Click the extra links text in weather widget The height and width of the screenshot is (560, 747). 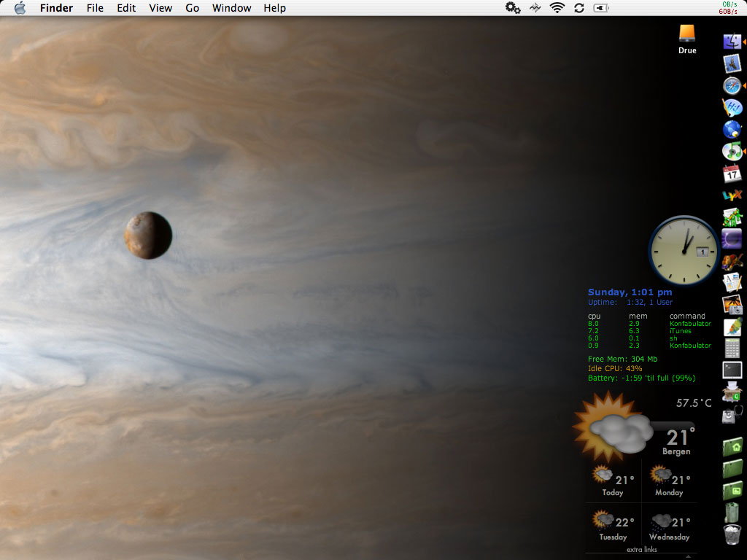641,550
